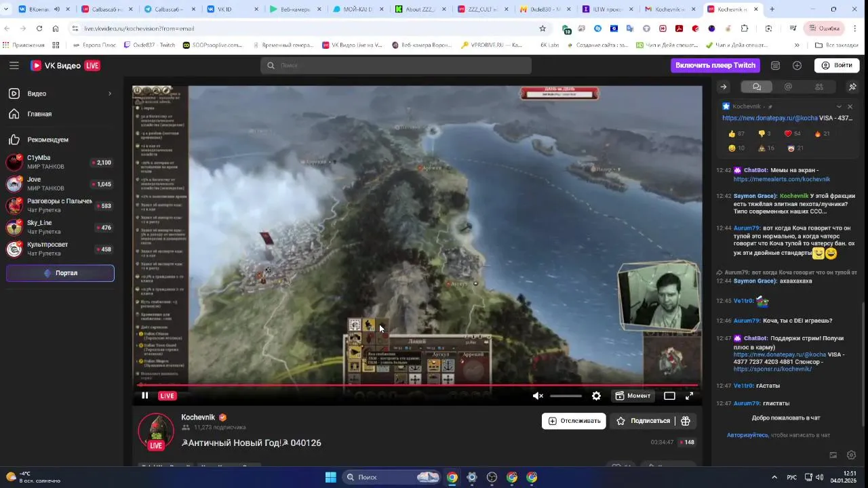Screen dimensions: 868x488
Task: Open Chrome three-dot menu
Action: (x=855, y=28)
